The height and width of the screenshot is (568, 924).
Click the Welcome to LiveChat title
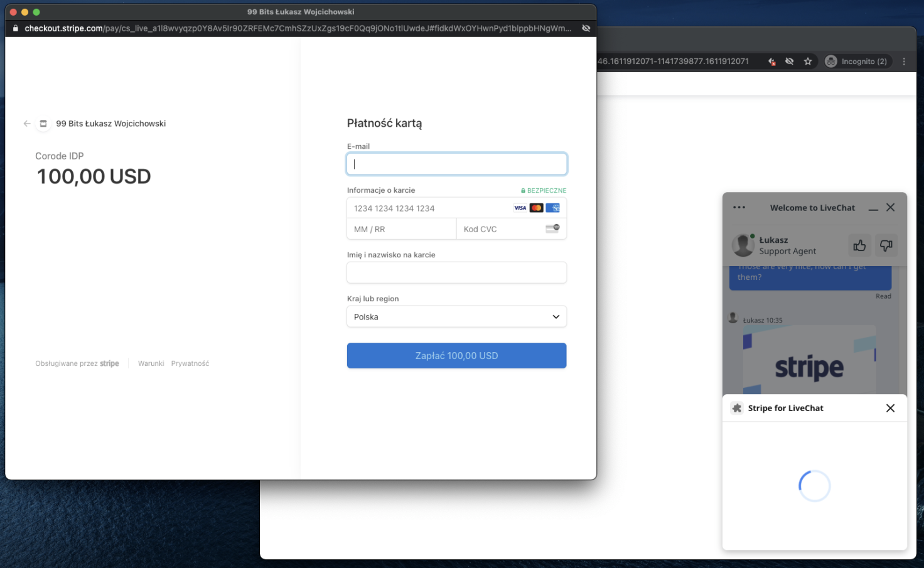tap(812, 208)
